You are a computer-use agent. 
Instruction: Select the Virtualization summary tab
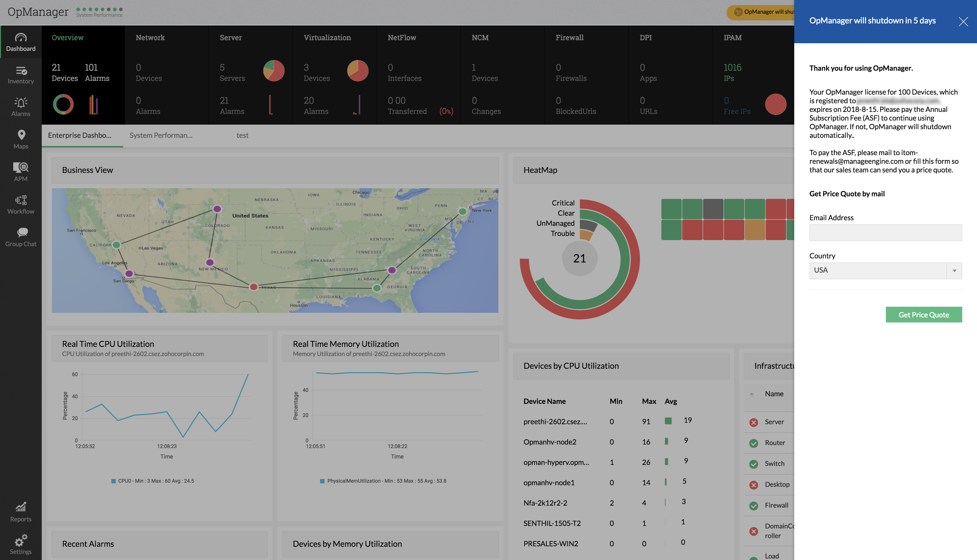pyautogui.click(x=327, y=38)
